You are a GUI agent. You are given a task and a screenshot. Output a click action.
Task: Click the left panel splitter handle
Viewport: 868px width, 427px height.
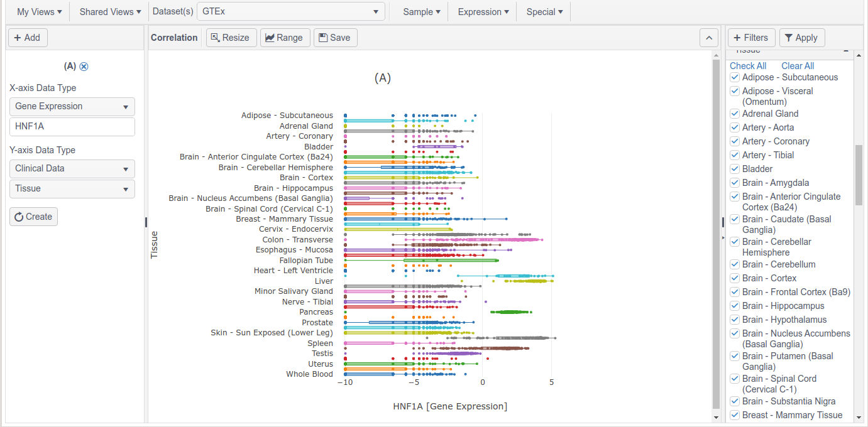click(146, 222)
